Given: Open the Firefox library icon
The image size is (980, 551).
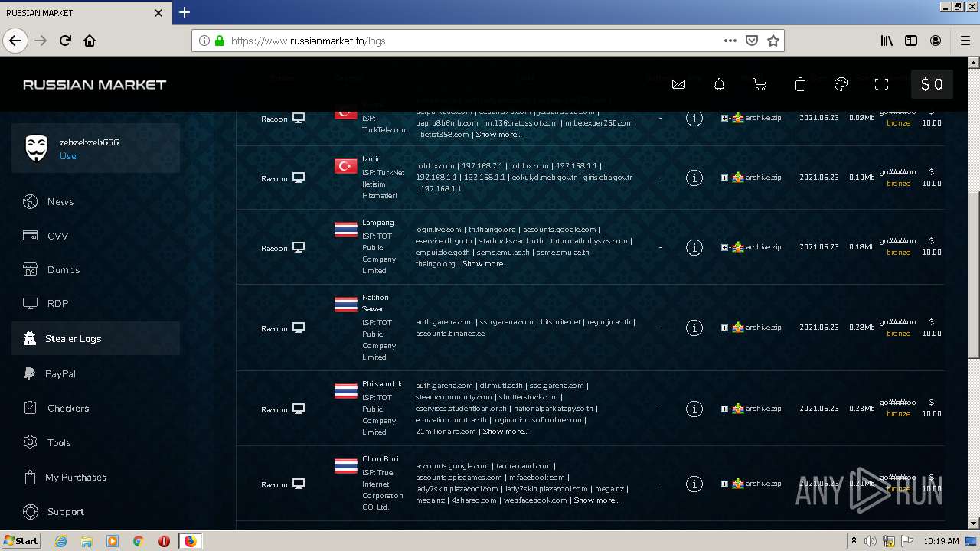Looking at the screenshot, I should pos(887,41).
